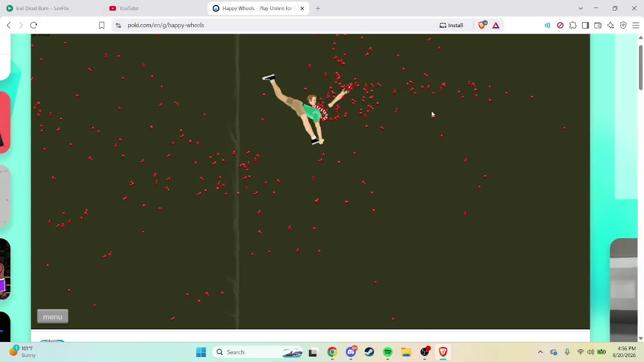Click the battery status tray icon

(x=602, y=352)
